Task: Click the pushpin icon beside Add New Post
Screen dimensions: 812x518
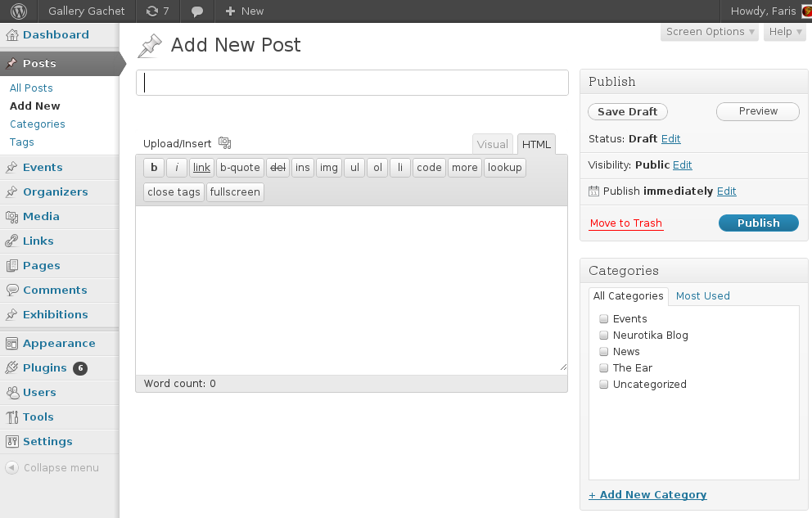Action: pos(149,46)
